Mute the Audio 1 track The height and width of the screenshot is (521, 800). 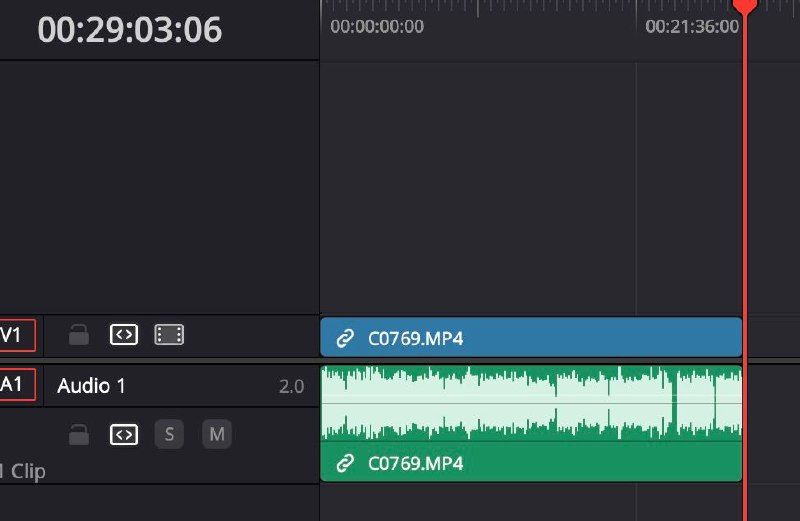(x=217, y=434)
